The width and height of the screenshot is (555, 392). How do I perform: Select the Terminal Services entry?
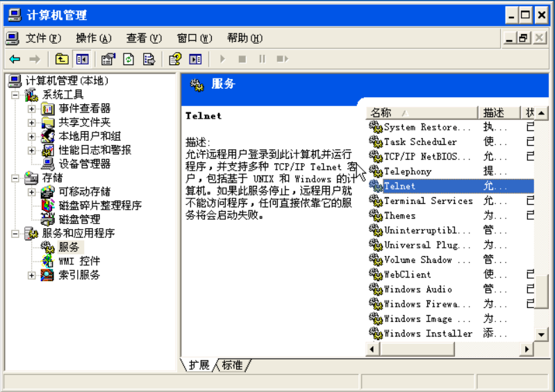pos(449,201)
